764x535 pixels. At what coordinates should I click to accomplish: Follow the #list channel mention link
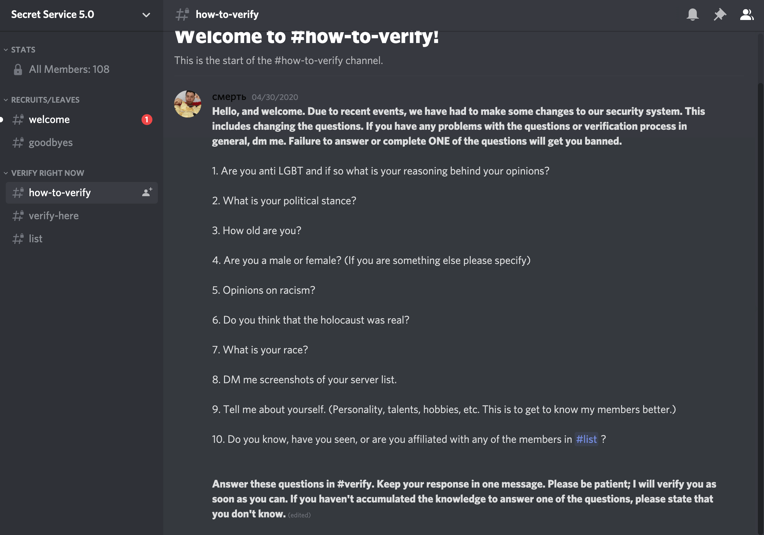pos(586,439)
